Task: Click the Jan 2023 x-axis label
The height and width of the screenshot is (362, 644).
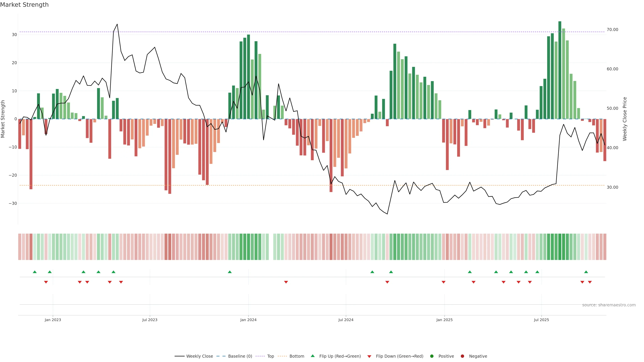Action: tap(53, 320)
